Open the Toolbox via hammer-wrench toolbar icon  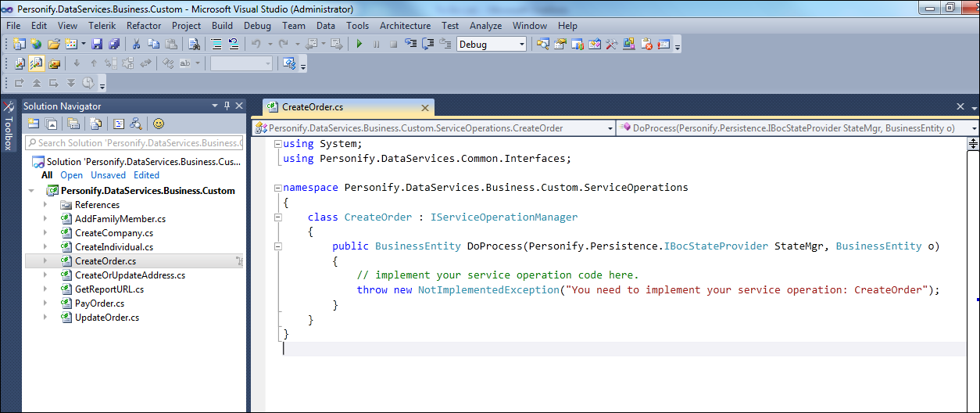[x=612, y=44]
